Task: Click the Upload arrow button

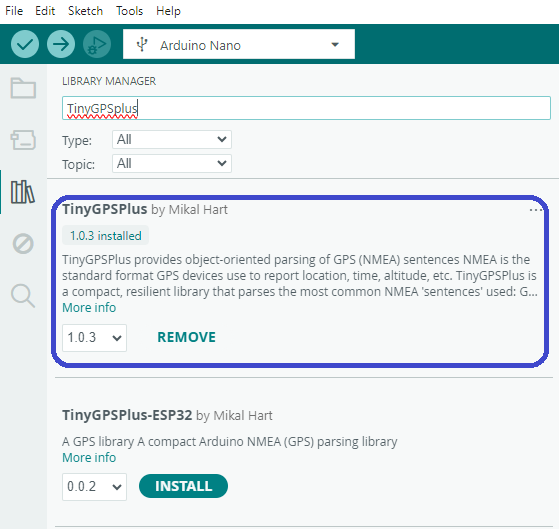Action: [61, 44]
